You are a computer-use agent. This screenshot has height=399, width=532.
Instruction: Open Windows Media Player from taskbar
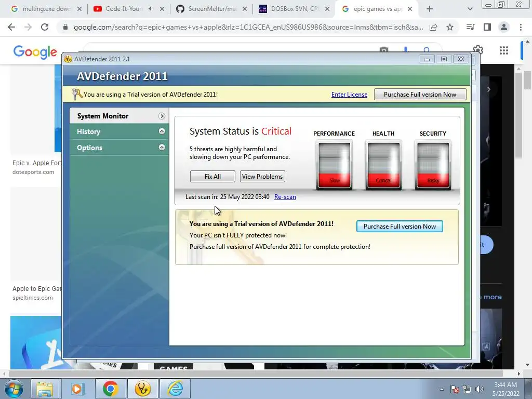pyautogui.click(x=77, y=389)
